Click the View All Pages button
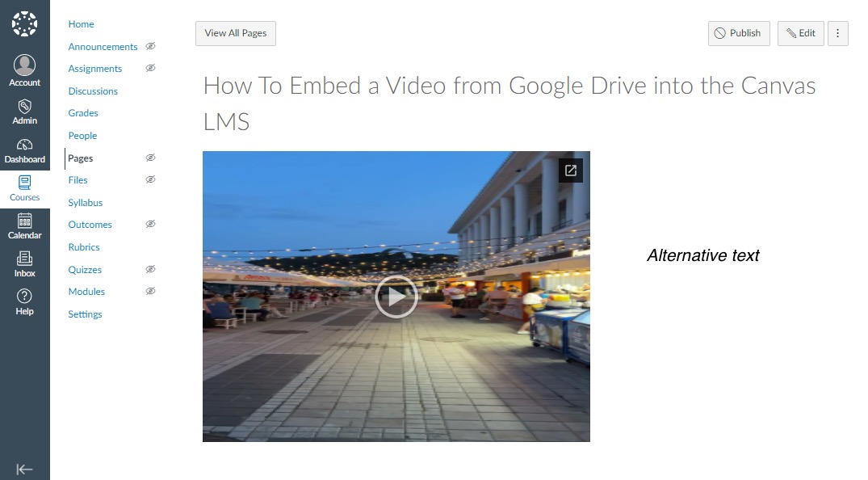The image size is (868, 480). coord(236,33)
